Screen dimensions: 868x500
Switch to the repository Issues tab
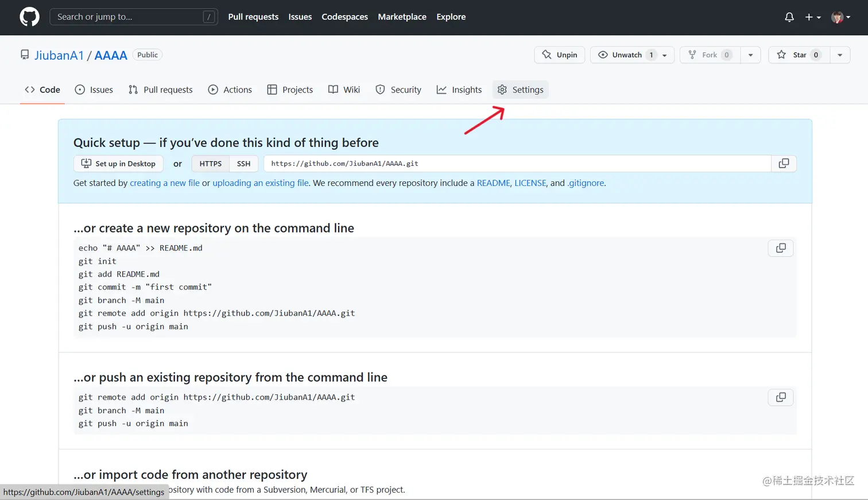94,90
